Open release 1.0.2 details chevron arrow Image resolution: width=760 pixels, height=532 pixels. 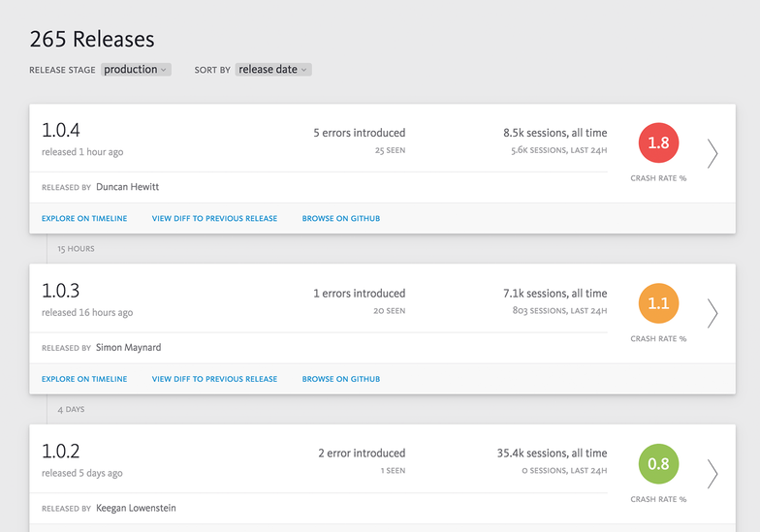pos(712,473)
